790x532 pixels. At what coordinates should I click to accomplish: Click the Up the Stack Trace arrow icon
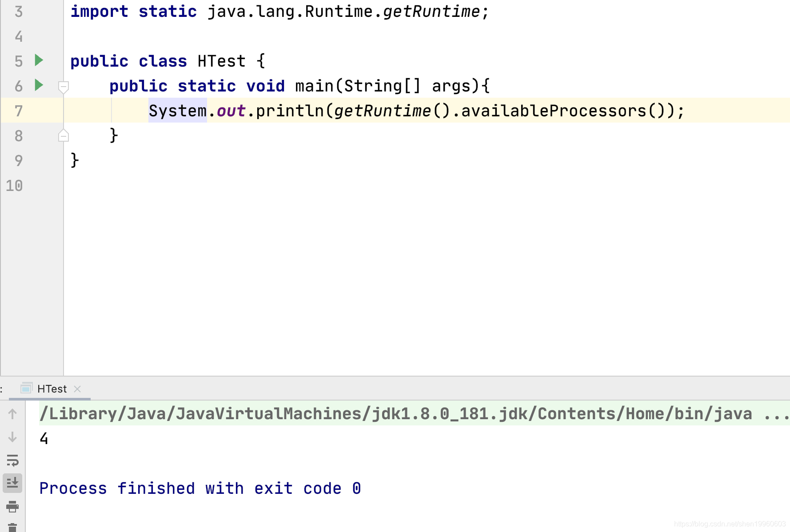pyautogui.click(x=12, y=414)
